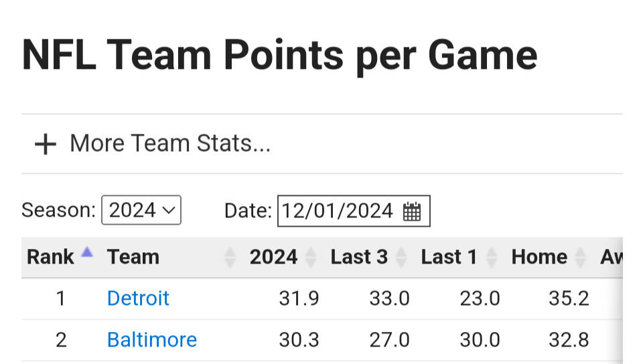Click the date input showing 12/01/2024
The width and height of the screenshot is (643, 364).
(x=337, y=211)
